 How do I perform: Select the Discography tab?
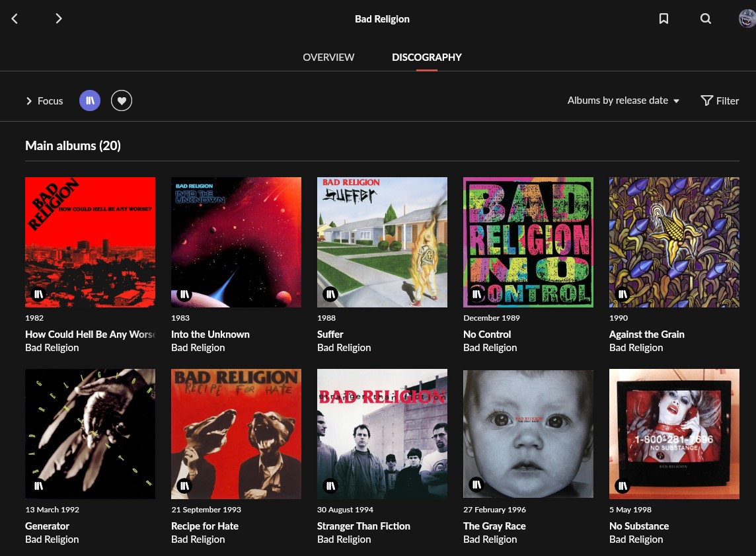coord(427,58)
